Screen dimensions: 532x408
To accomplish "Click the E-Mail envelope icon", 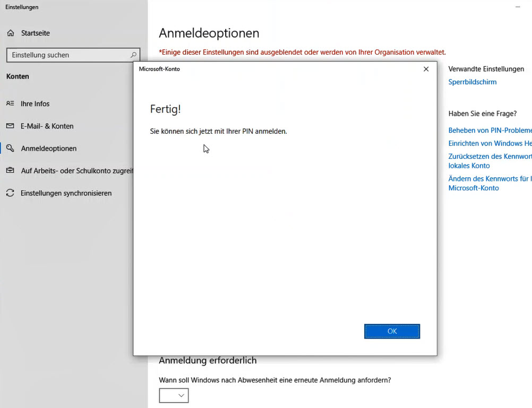I will (x=10, y=126).
